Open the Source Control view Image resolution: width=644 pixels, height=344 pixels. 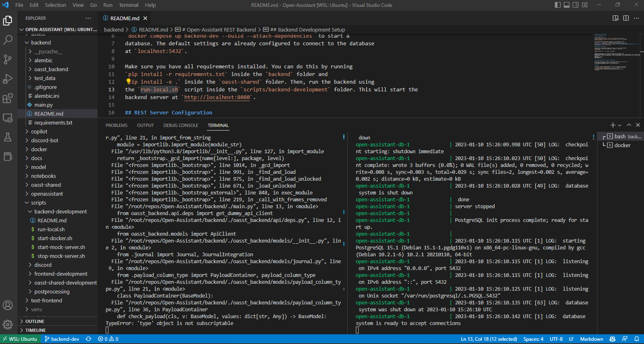tap(8, 59)
